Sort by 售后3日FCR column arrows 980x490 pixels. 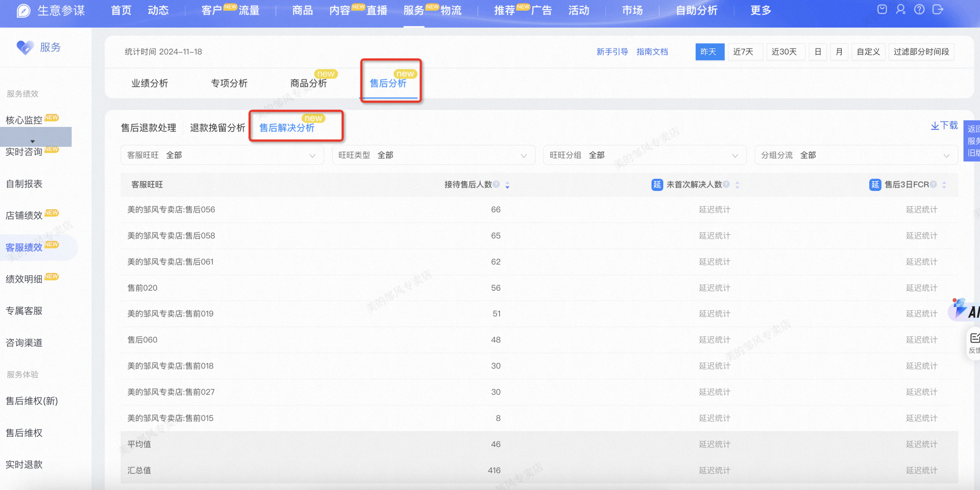(x=944, y=185)
